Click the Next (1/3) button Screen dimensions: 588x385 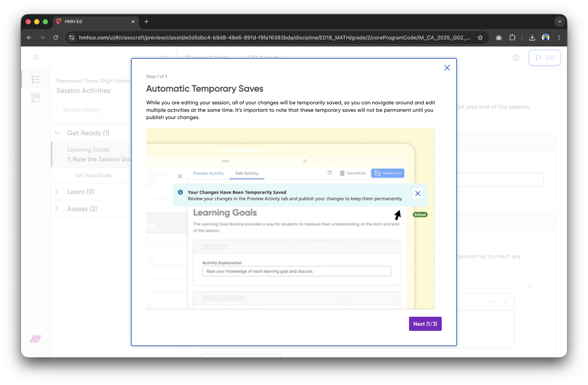pyautogui.click(x=425, y=324)
